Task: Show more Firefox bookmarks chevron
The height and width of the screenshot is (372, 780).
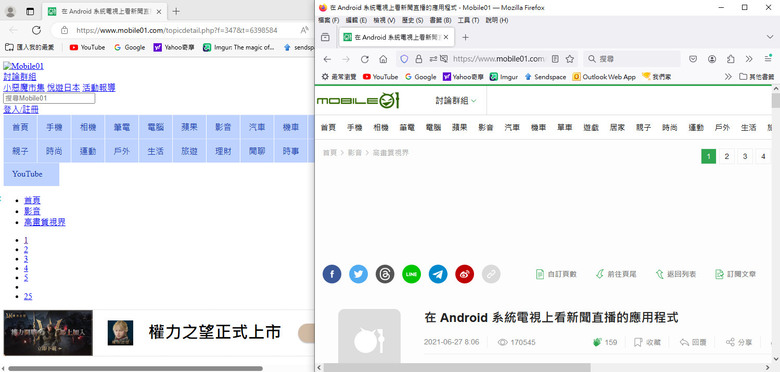Action: [728, 77]
